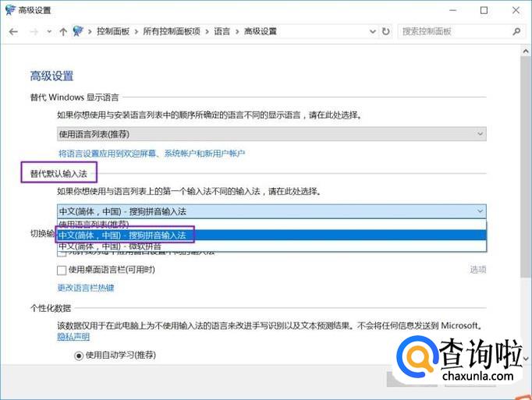The image size is (532, 400).
Task: Open recent locations dropdown arrow
Action: (49, 32)
